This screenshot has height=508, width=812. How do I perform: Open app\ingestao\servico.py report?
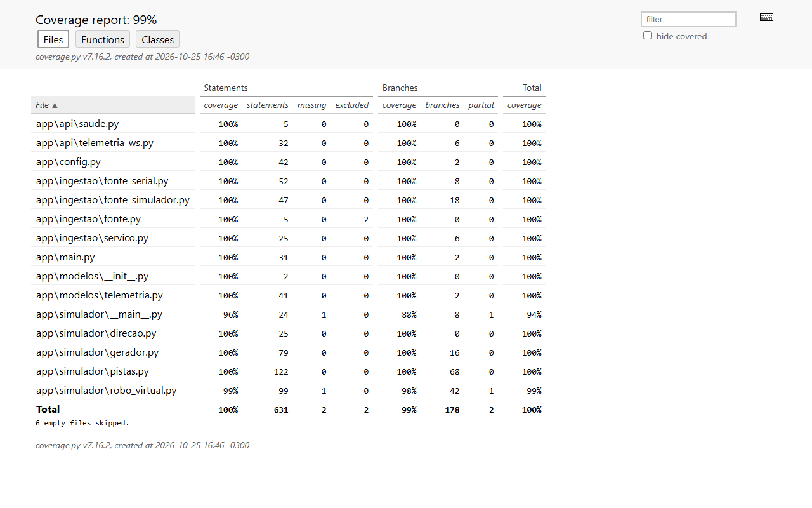click(92, 238)
